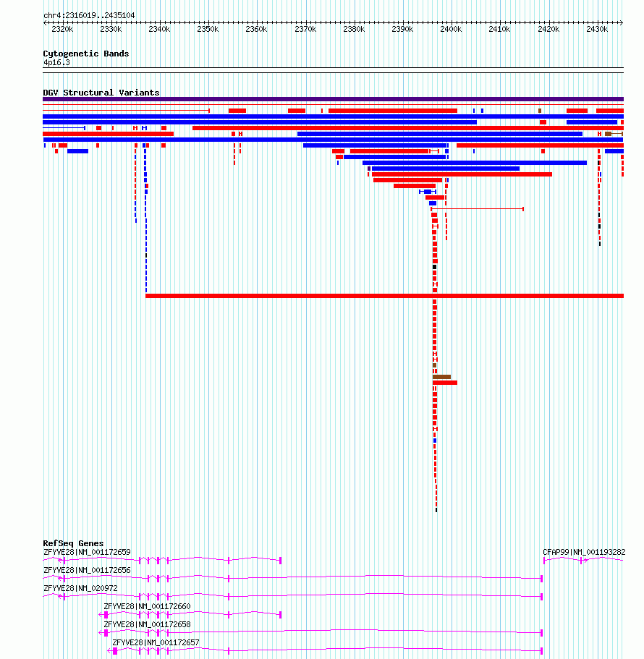Open the Cytogenetic Bands track title
Screen dimensions: 644x659
click(86, 54)
